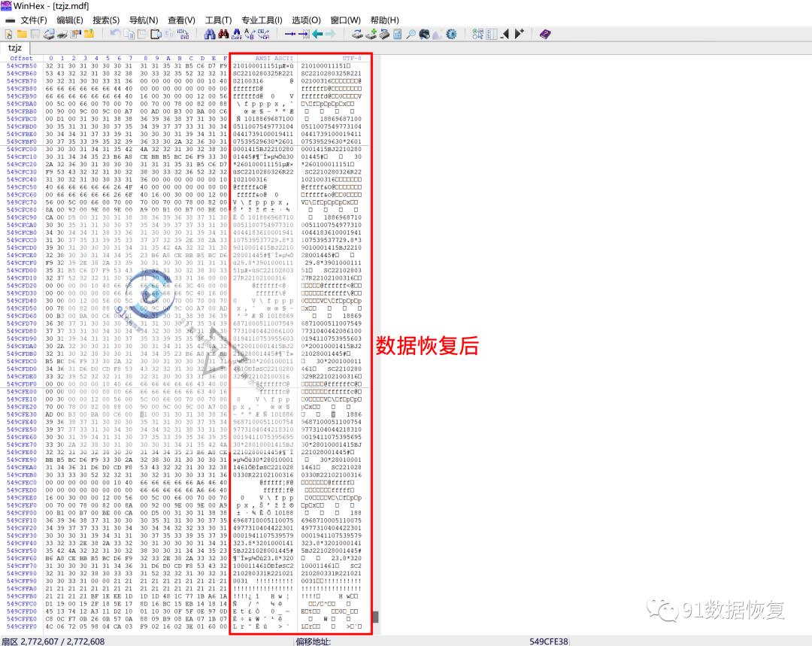Screen dimensions: 812x646
Task: Click the General Options gear icon
Action: coord(452,34)
